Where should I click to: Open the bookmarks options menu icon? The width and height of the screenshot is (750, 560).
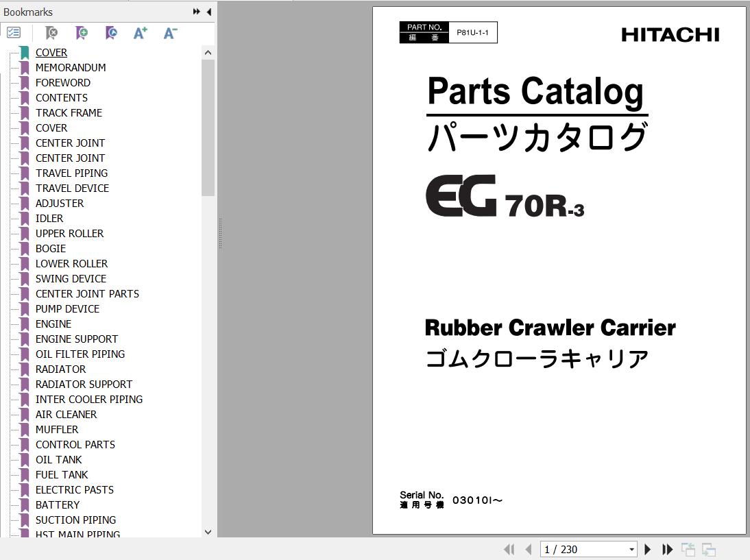(x=14, y=32)
